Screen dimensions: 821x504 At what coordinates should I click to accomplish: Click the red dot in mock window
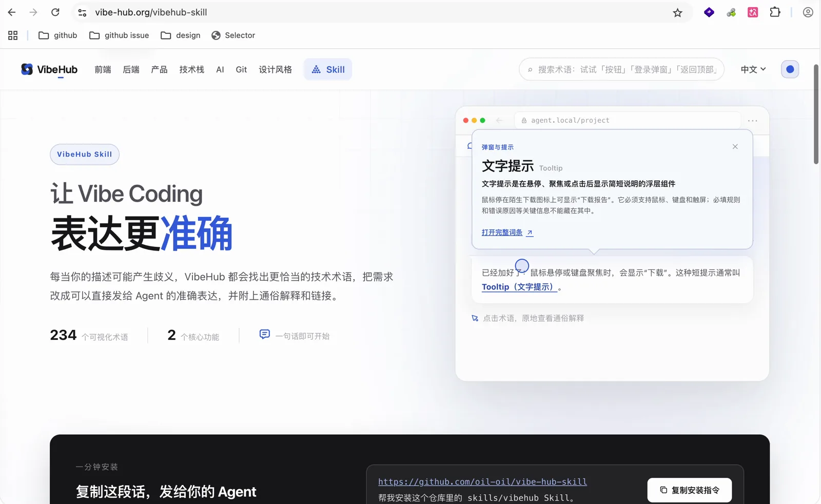[466, 121]
